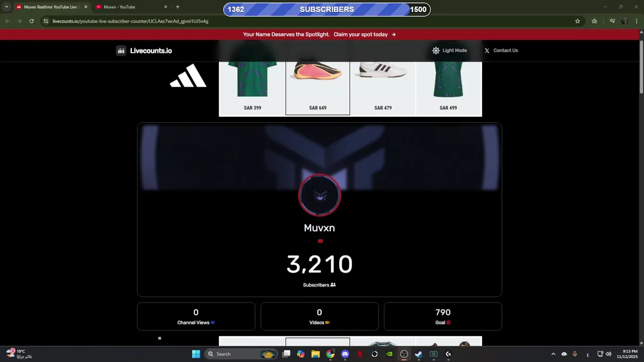Open Copilot from taskbar

click(301, 354)
